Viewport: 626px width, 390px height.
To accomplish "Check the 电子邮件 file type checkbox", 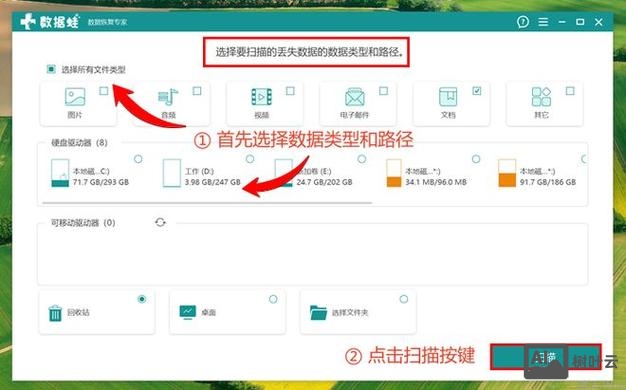I will pyautogui.click(x=383, y=91).
